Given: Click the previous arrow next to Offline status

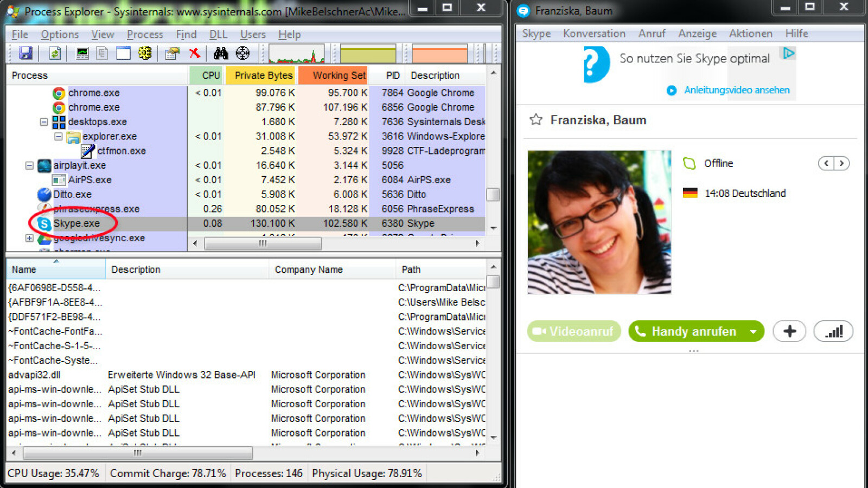Looking at the screenshot, I should pyautogui.click(x=826, y=163).
